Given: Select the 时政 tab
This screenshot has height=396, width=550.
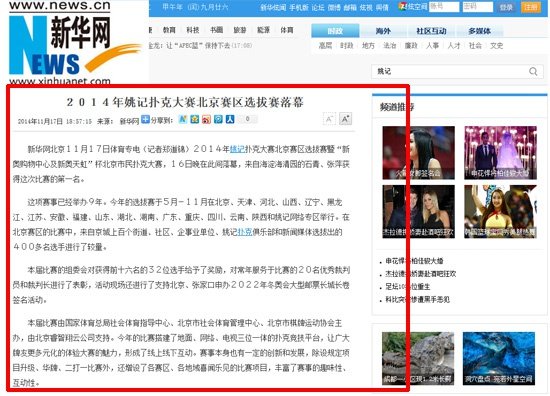Looking at the screenshot, I should point(335,31).
